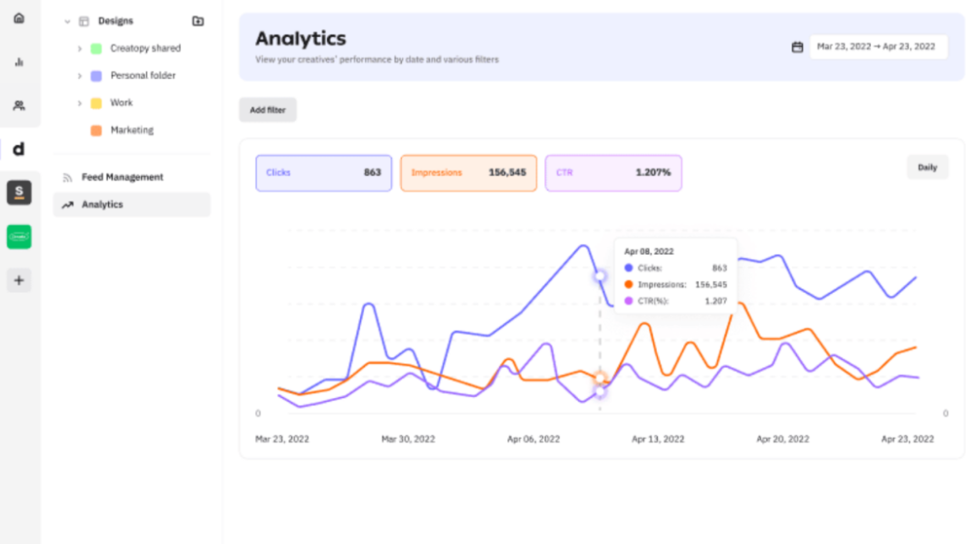Expand the Creatopy shared folder chevron
This screenshot has width=980, height=544.
click(x=79, y=48)
